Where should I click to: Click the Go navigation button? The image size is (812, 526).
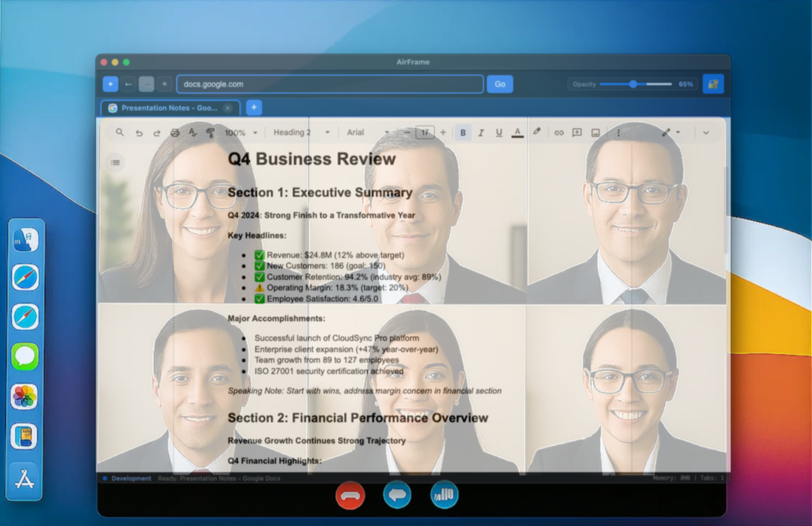click(x=499, y=84)
